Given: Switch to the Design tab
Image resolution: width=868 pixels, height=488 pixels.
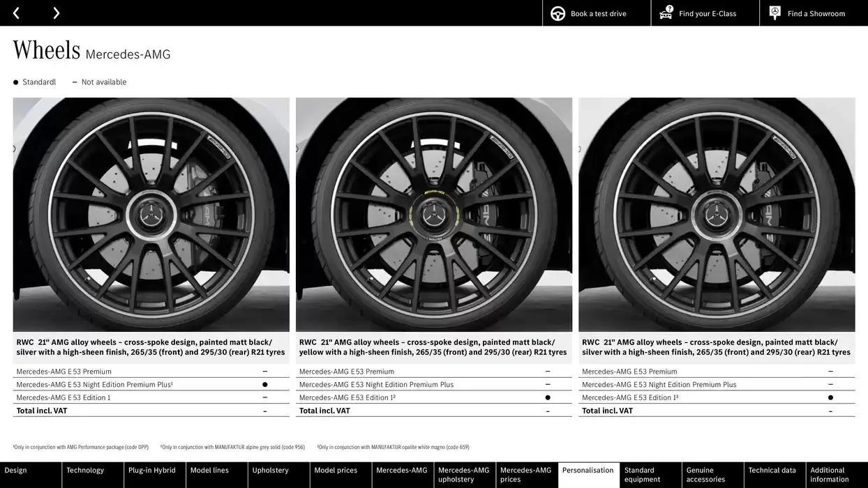Looking at the screenshot, I should pyautogui.click(x=31, y=475).
